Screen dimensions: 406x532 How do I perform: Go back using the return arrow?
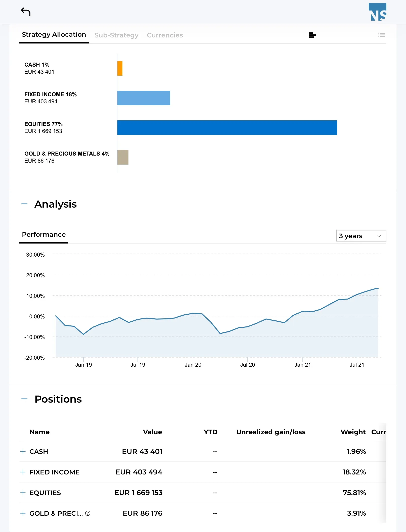(26, 12)
